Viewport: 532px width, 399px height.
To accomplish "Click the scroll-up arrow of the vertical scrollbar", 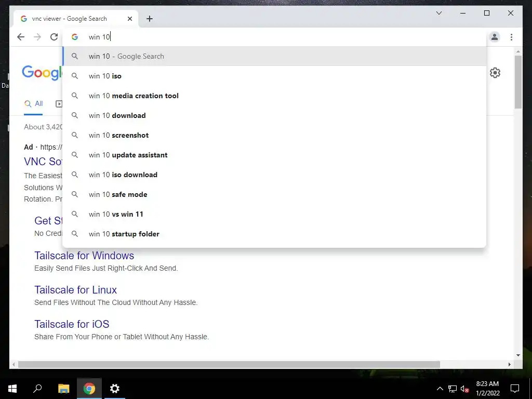I will [x=518, y=51].
